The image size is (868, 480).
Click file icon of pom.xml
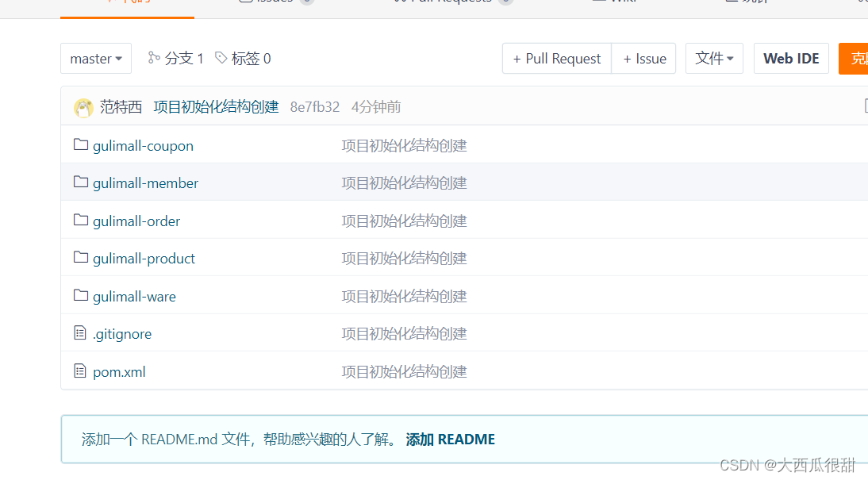(x=79, y=371)
